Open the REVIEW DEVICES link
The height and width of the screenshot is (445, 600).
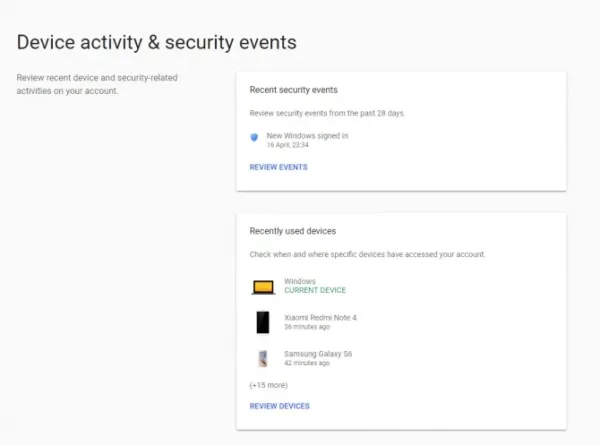(x=280, y=406)
